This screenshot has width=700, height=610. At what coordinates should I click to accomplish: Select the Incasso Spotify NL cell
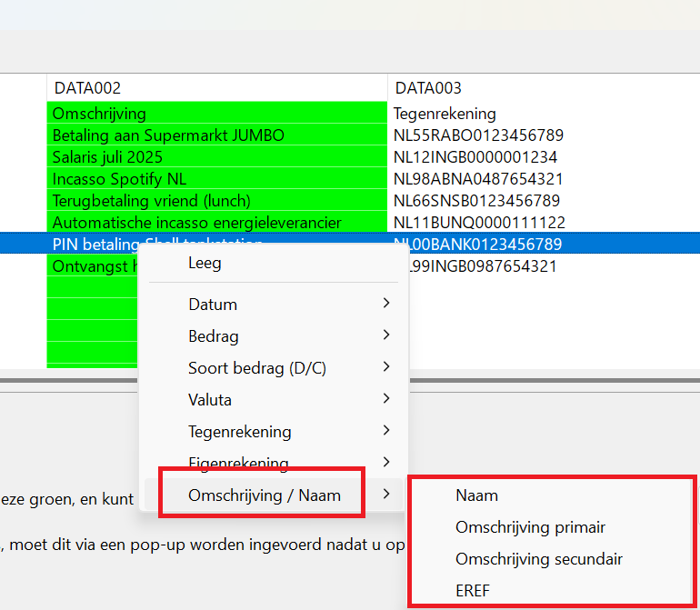[217, 178]
